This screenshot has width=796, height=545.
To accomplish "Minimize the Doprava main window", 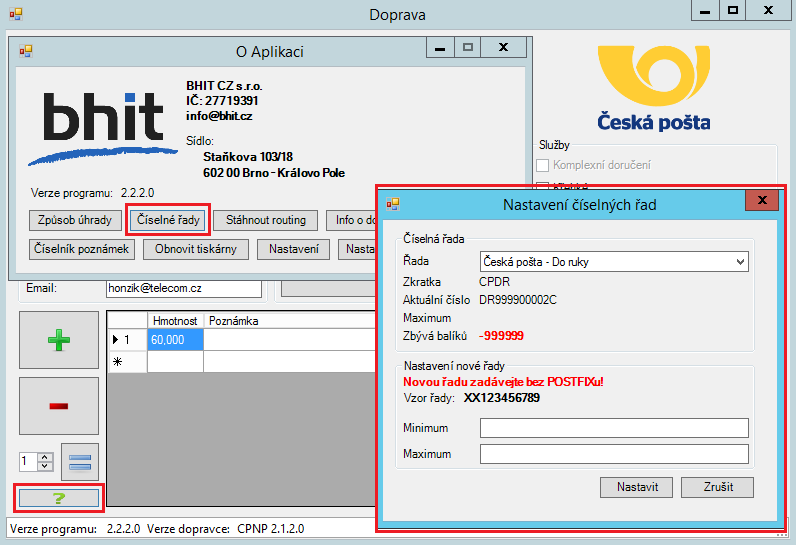I will 705,10.
